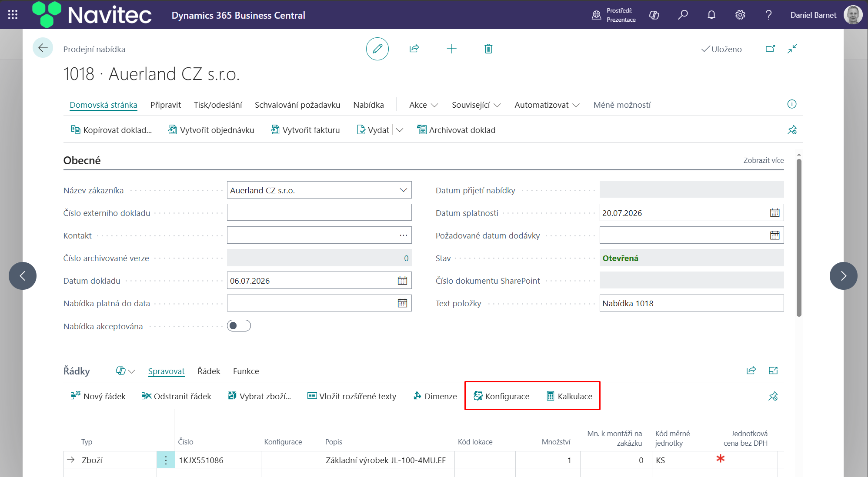Viewport: 868px width, 477px height.
Task: Click the plus new document icon
Action: coord(452,49)
